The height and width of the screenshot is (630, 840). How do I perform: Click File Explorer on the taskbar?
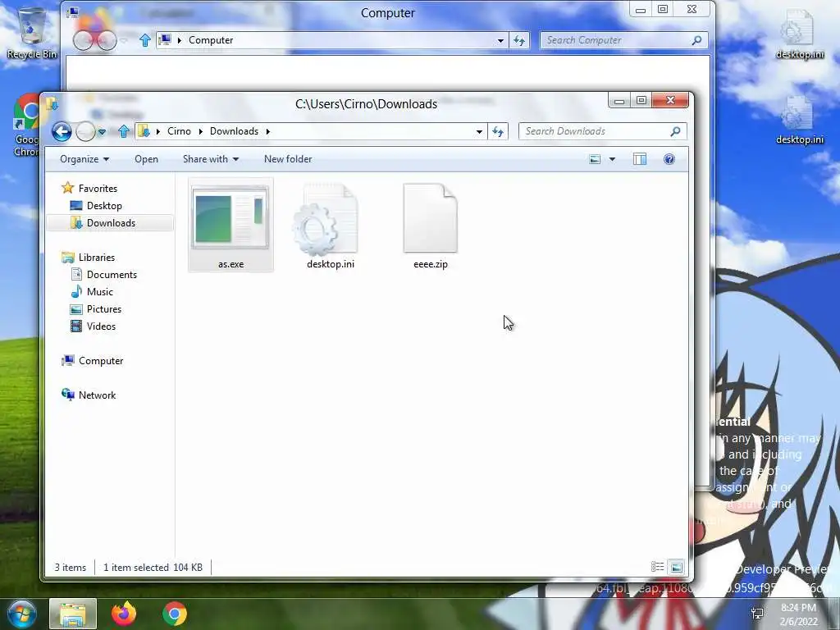click(x=73, y=614)
